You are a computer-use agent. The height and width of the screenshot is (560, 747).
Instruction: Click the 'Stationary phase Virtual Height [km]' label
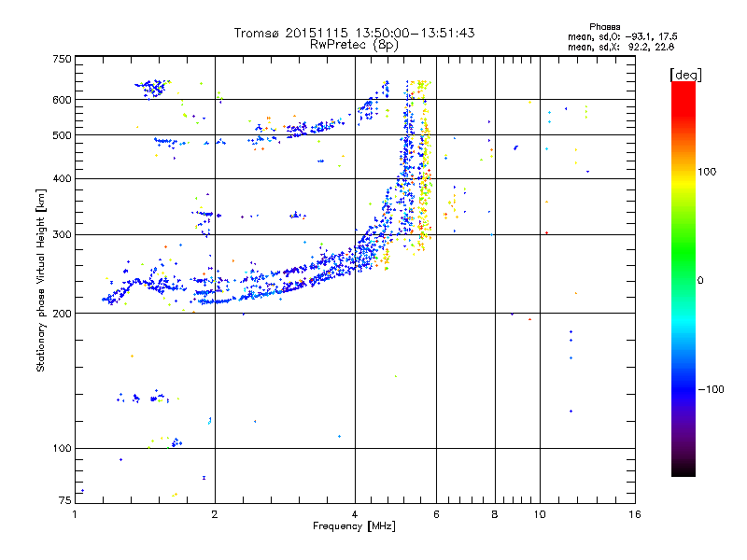point(41,281)
